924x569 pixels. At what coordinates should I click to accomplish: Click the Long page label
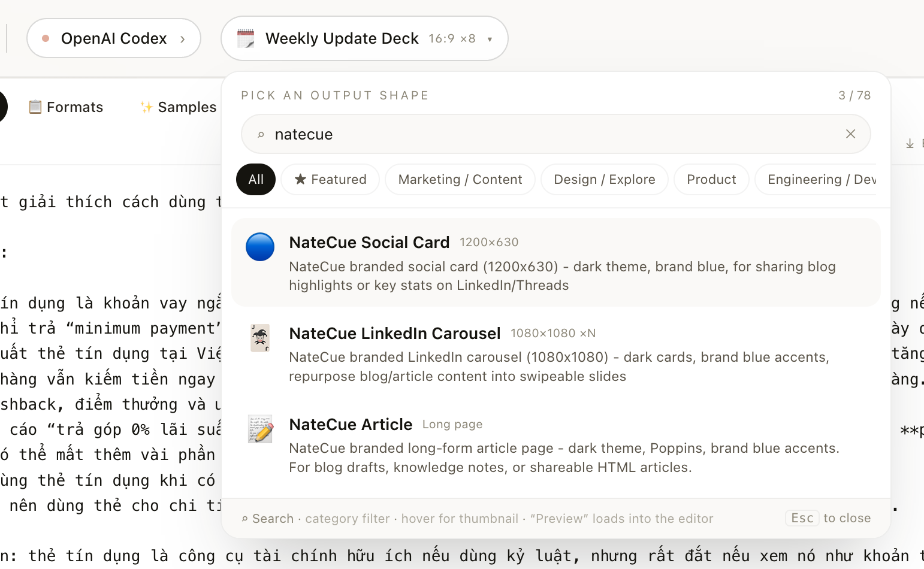[452, 424]
